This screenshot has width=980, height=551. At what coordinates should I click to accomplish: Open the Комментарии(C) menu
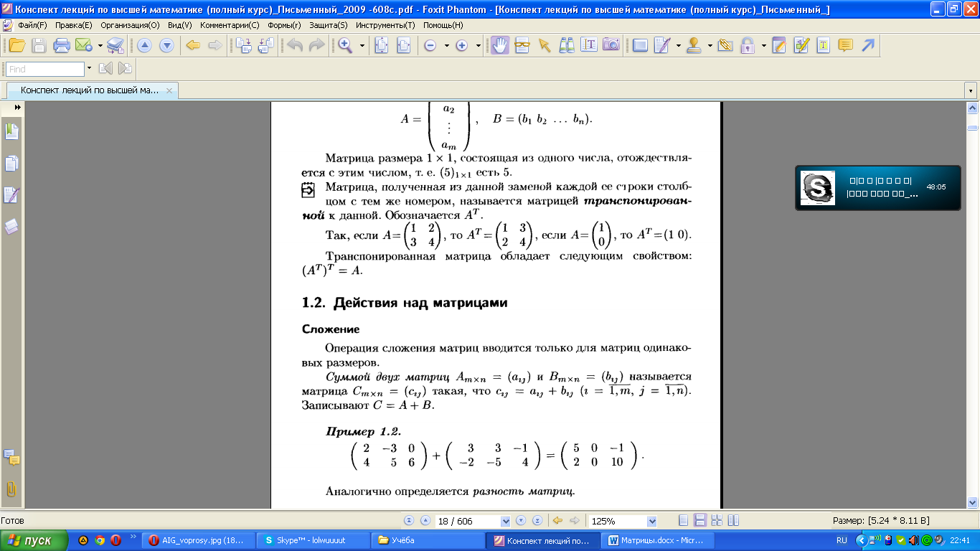pos(230,24)
